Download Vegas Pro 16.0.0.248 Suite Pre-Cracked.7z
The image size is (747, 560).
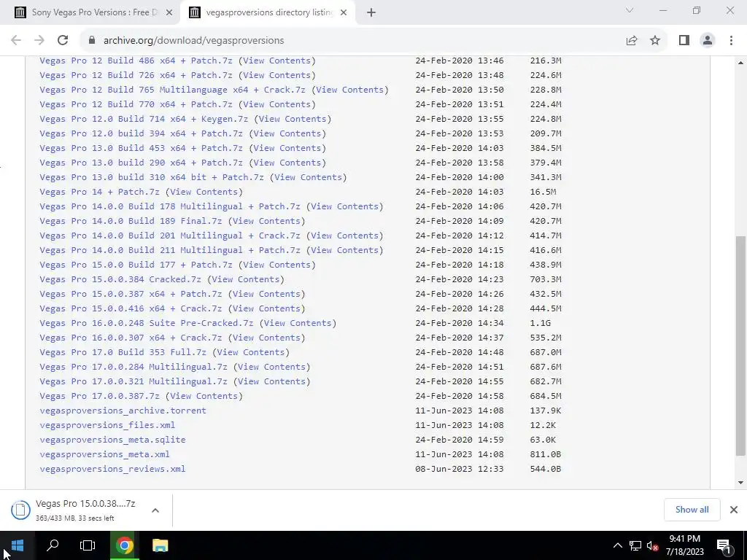pyautogui.click(x=146, y=323)
